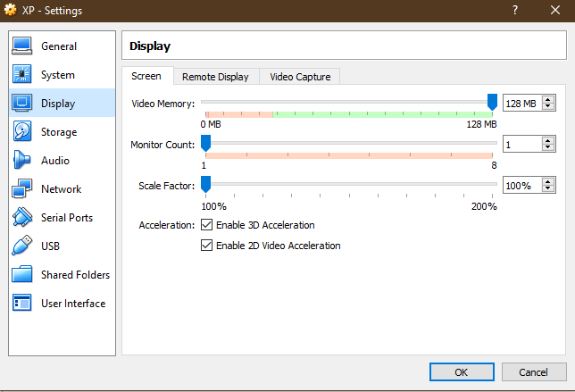Click the Audio speaker icon
The width and height of the screenshot is (575, 392).
pyautogui.click(x=21, y=160)
